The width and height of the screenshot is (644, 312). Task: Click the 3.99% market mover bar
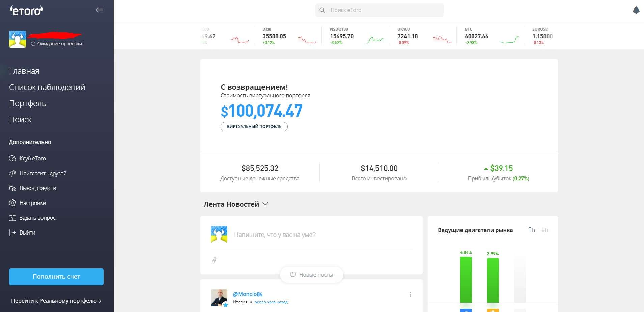pyautogui.click(x=493, y=280)
